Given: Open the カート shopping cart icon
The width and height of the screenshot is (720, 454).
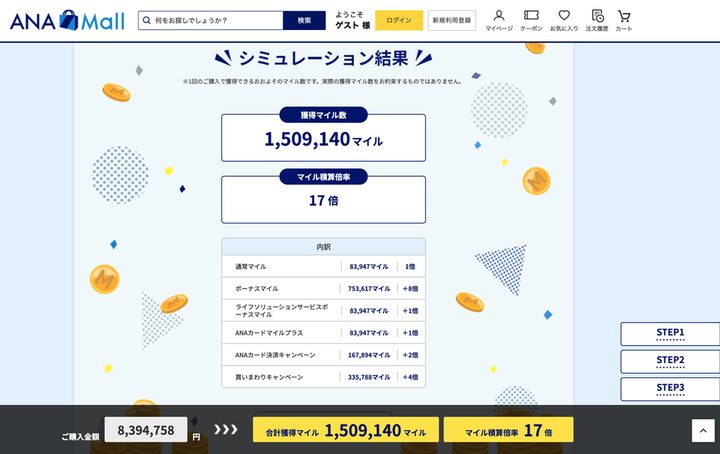Looking at the screenshot, I should pos(624,21).
